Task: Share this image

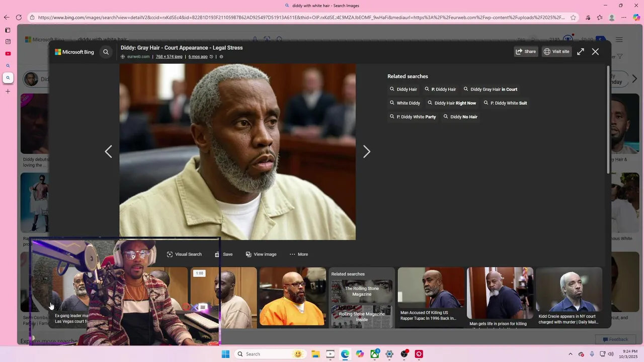Action: pos(526,51)
